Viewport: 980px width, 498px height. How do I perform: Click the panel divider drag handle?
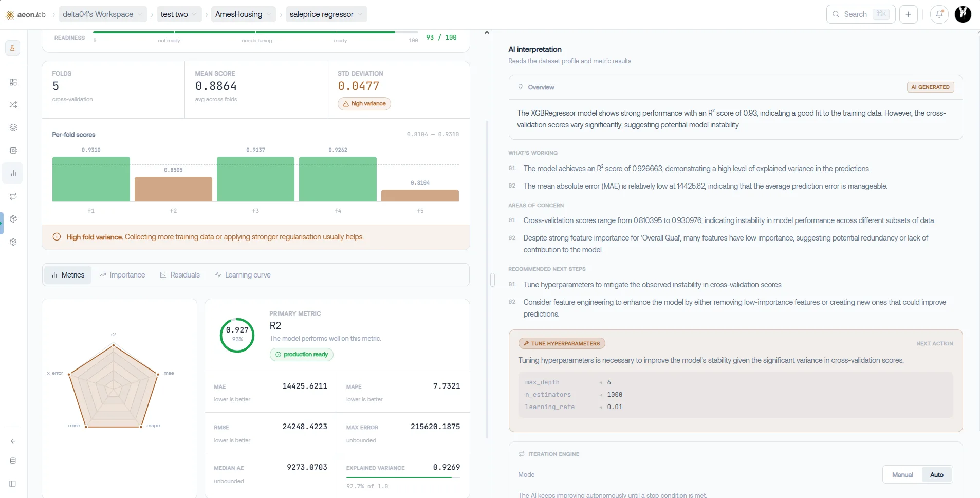(492, 280)
